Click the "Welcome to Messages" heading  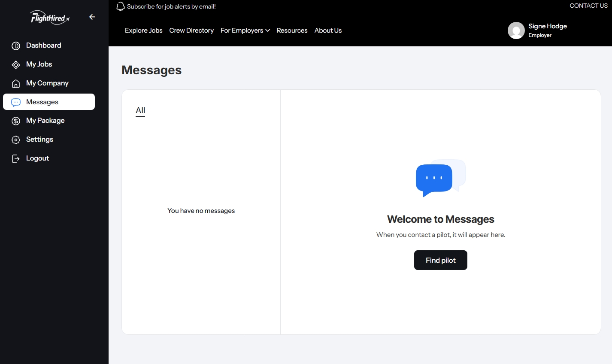(441, 219)
